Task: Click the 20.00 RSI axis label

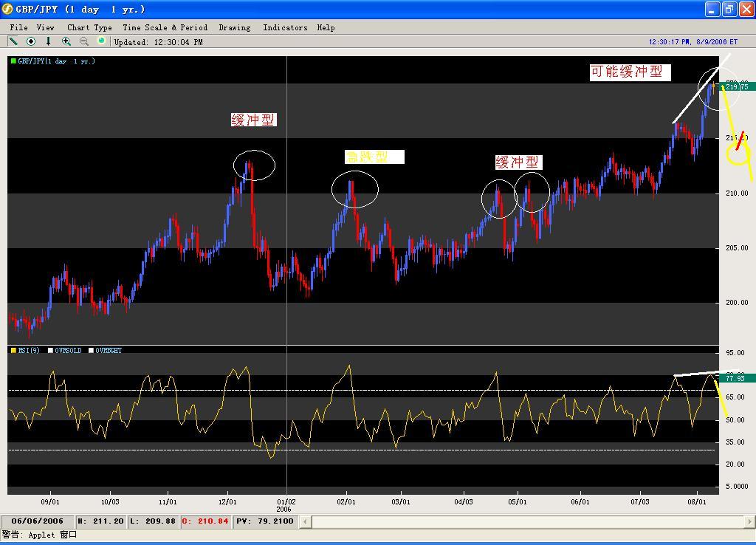Action: click(x=735, y=464)
